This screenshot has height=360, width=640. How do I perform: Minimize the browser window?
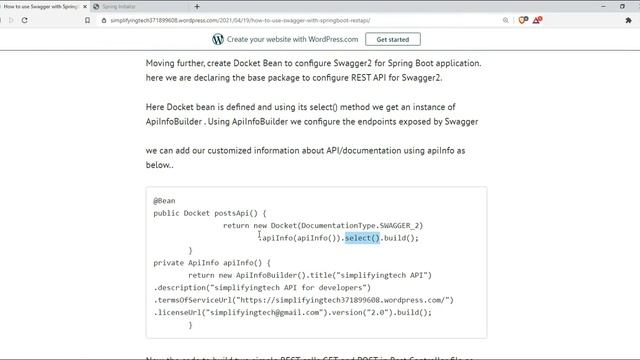pos(604,7)
